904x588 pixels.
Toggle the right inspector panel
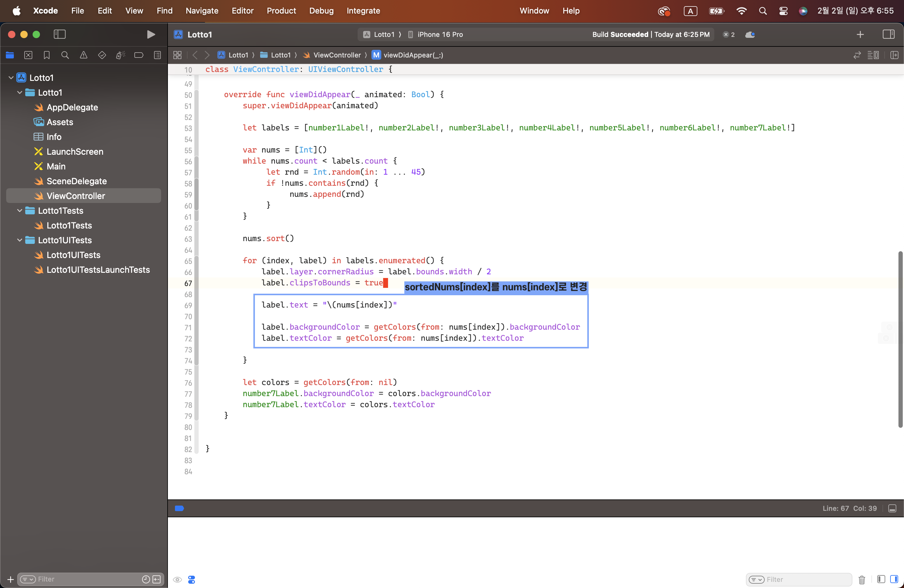pyautogui.click(x=888, y=34)
